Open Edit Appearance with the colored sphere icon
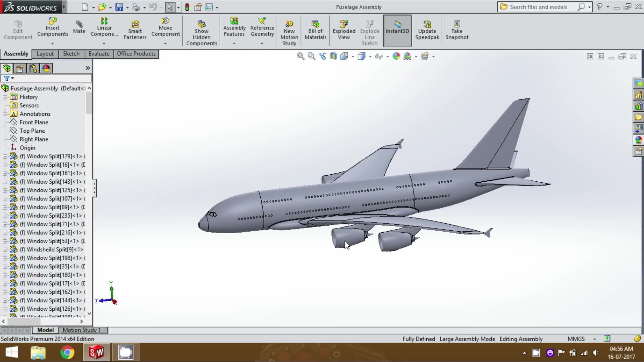This screenshot has height=362, width=644. (x=396, y=56)
